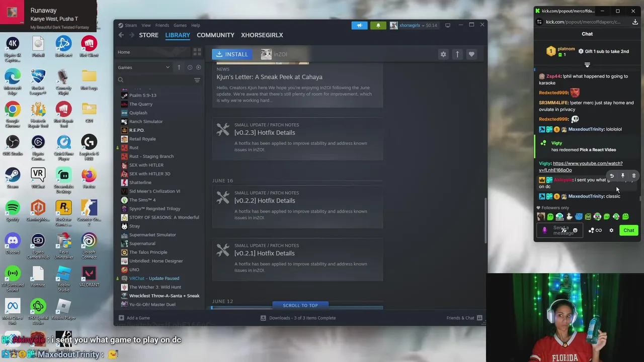Pin the hovered Kick chat message
644x362 pixels.
[623, 176]
